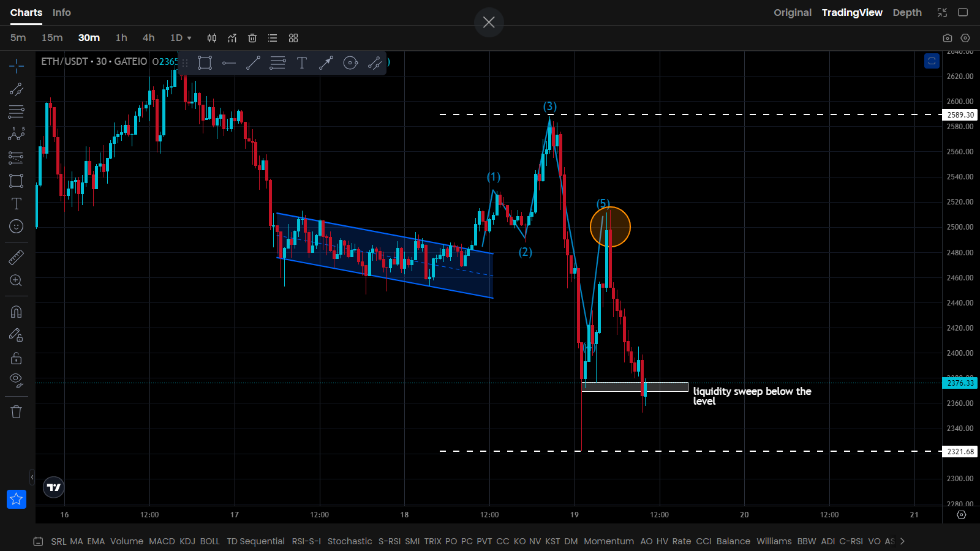Select the Fibonacci retracement tool
This screenshot has width=980, height=551.
coord(17,111)
